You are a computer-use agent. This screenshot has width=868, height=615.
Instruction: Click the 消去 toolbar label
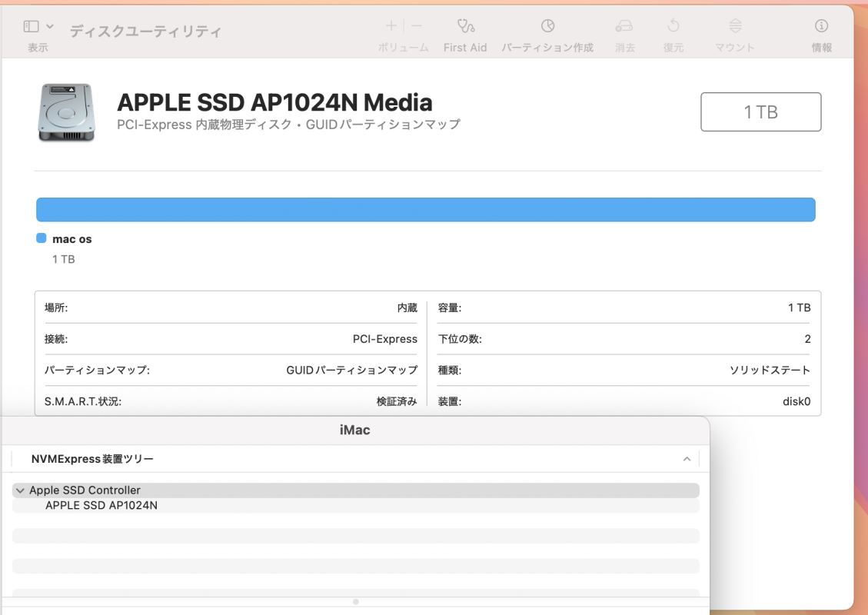coord(624,48)
